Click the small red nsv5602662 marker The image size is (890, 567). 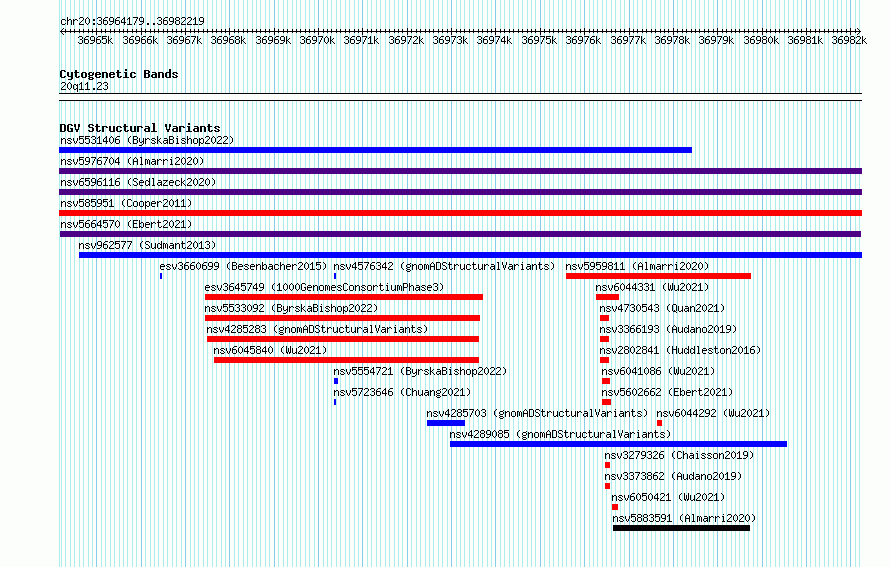point(607,402)
